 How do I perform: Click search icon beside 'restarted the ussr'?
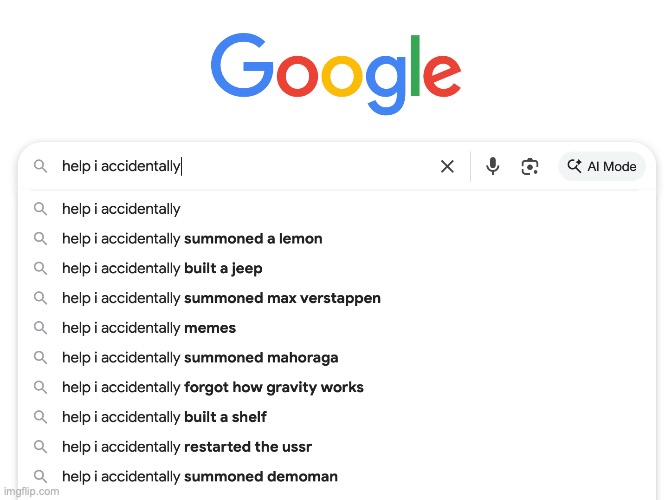pos(40,446)
